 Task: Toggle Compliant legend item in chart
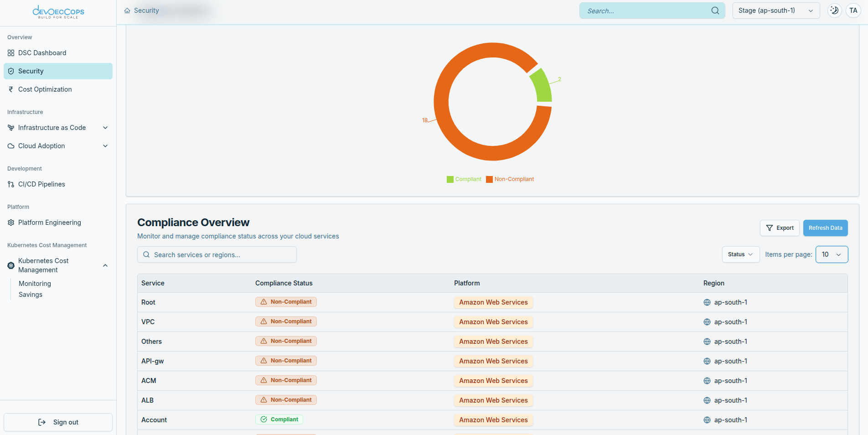pos(464,179)
